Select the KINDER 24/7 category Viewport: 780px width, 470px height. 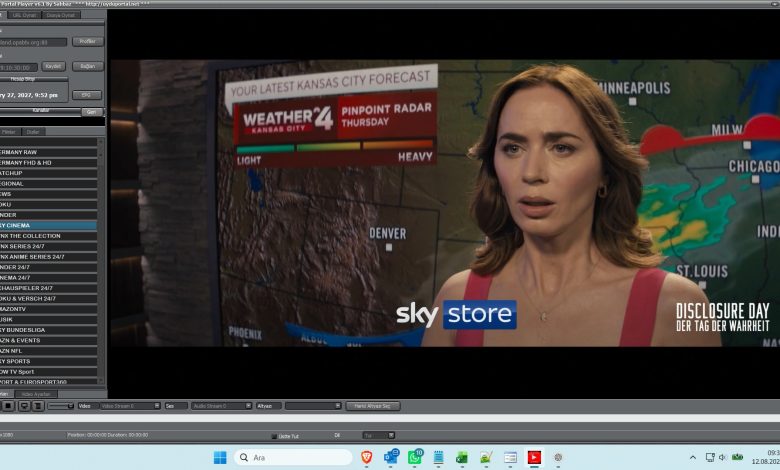tap(48, 267)
